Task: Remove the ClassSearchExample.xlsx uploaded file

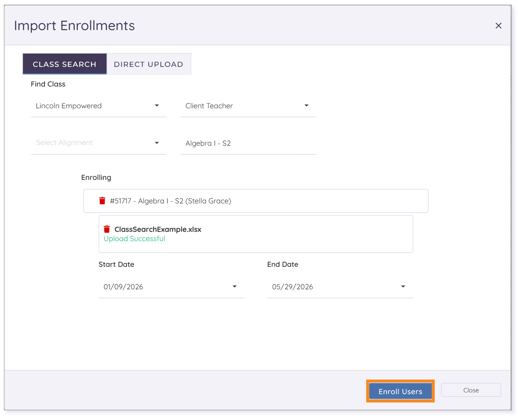Action: pyautogui.click(x=107, y=229)
